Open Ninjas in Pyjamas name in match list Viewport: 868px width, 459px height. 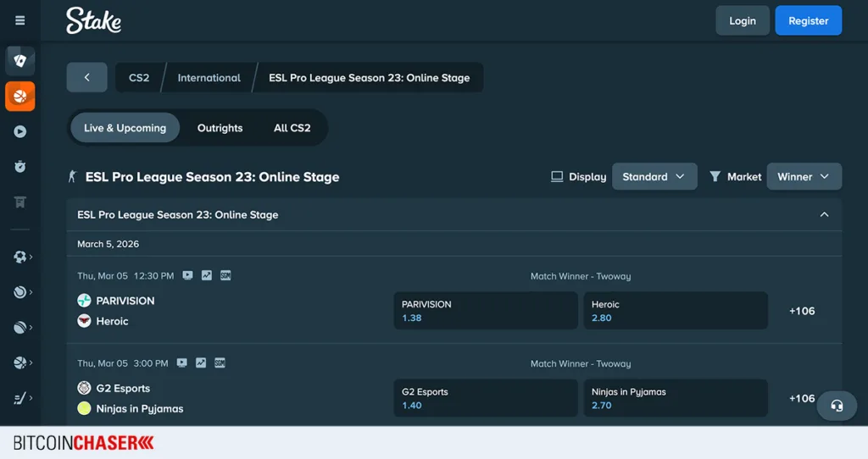pyautogui.click(x=140, y=409)
